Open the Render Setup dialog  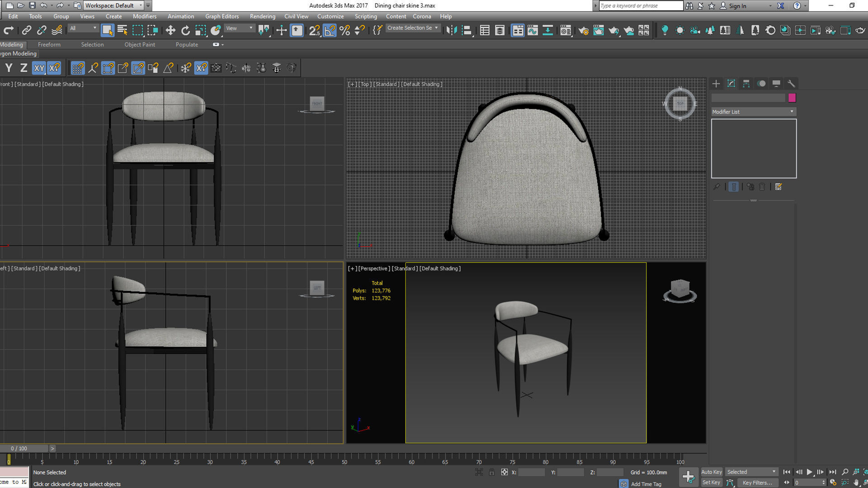click(x=584, y=30)
